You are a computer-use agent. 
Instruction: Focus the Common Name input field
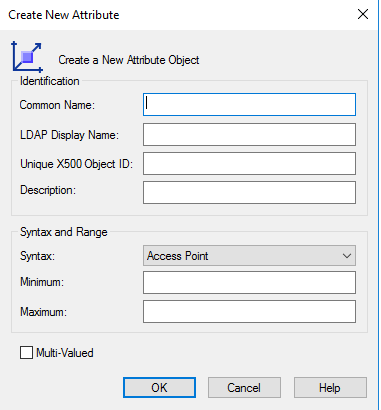(249, 105)
